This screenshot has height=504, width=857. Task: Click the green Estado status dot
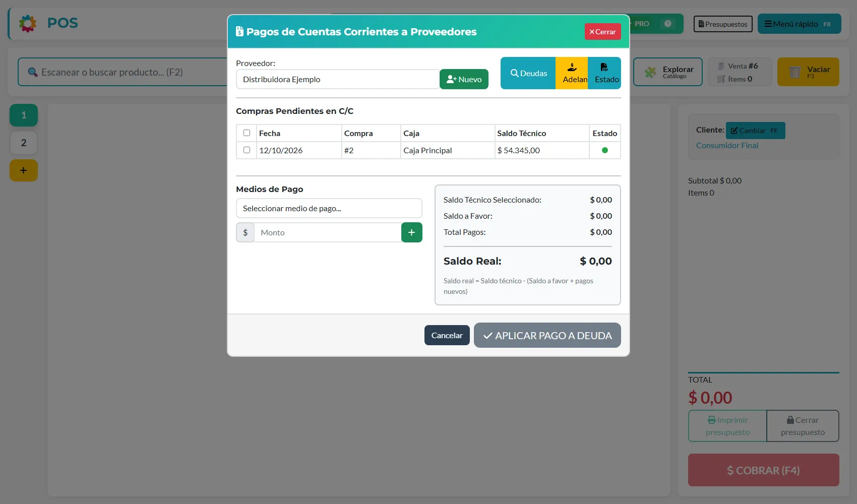tap(605, 150)
